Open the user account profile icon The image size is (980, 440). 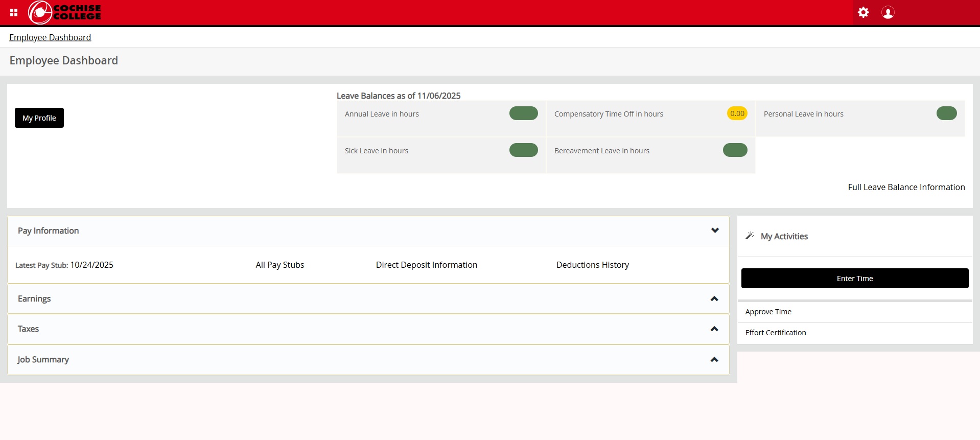[x=888, y=12]
